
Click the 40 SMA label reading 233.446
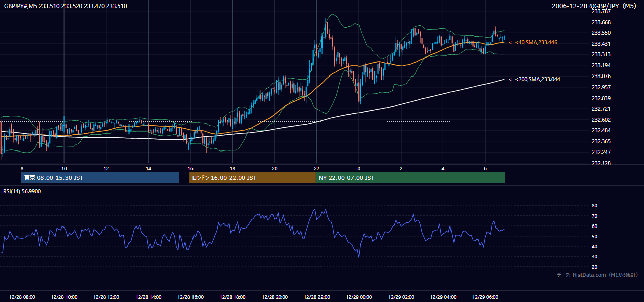click(x=533, y=43)
